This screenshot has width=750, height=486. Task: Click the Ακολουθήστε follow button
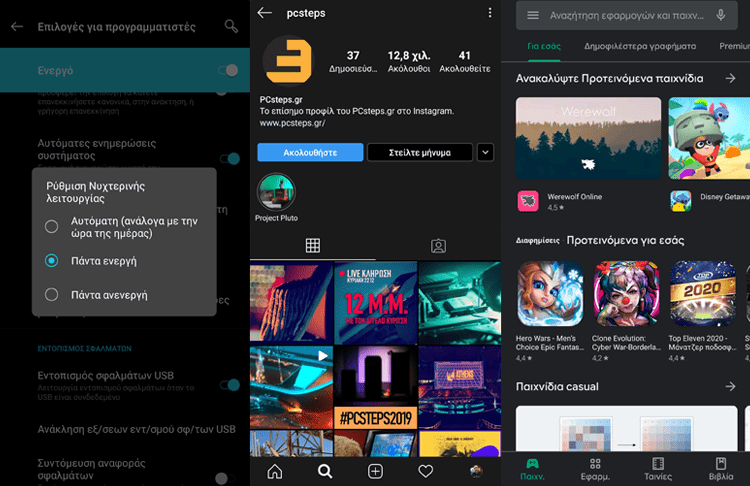pyautogui.click(x=310, y=153)
